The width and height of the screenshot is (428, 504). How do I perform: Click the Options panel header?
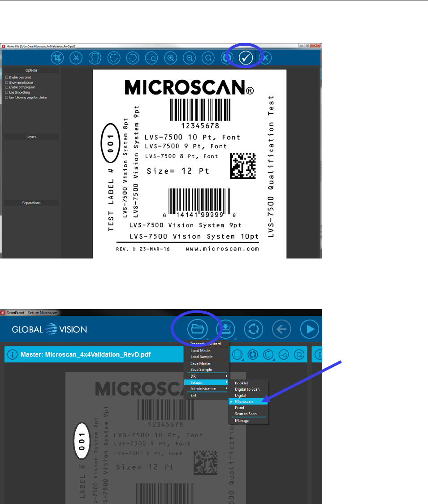[31, 70]
